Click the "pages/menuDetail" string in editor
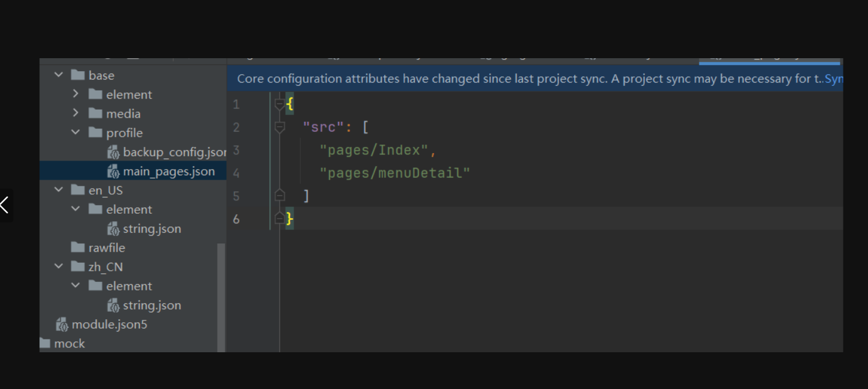868x389 pixels. click(x=394, y=173)
